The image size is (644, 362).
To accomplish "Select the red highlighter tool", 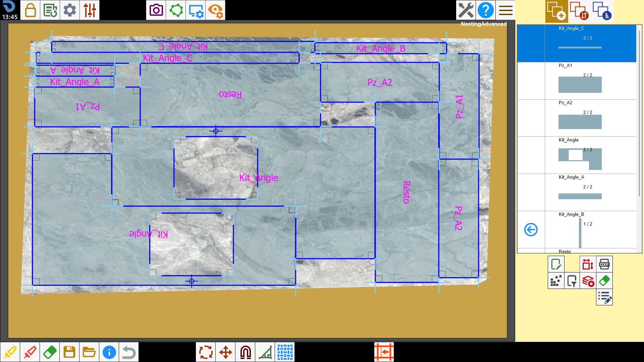I will click(x=30, y=352).
